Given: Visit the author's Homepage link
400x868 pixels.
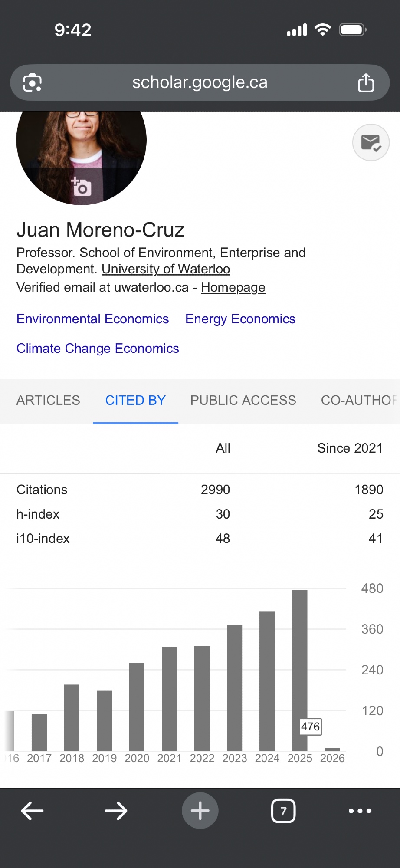Looking at the screenshot, I should 233,287.
